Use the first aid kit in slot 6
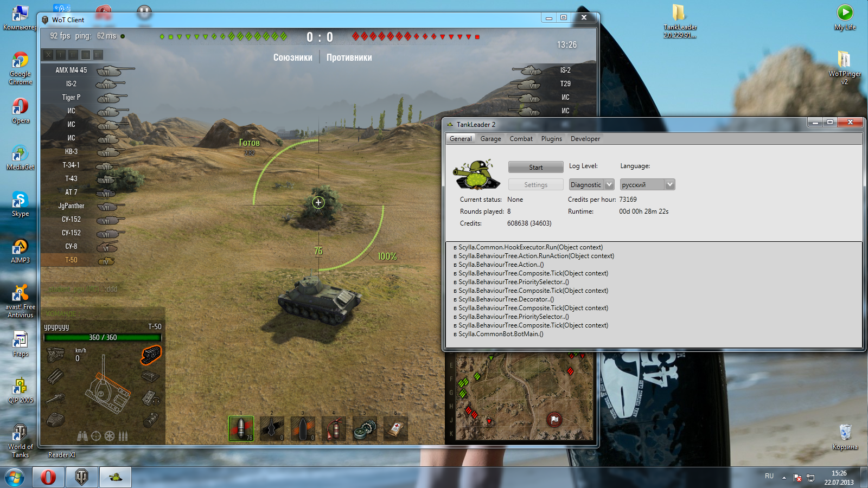The width and height of the screenshot is (868, 488). [x=395, y=428]
